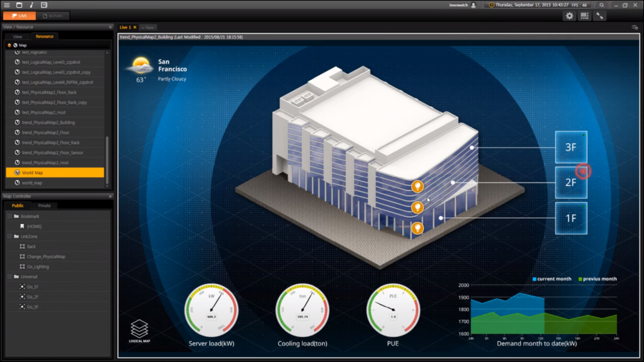Open the 3F floor button
Screen dimensions: 644x362
tap(571, 147)
